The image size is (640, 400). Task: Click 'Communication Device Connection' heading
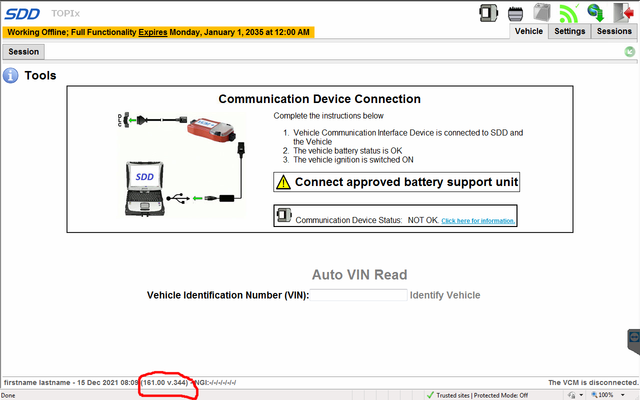(320, 99)
